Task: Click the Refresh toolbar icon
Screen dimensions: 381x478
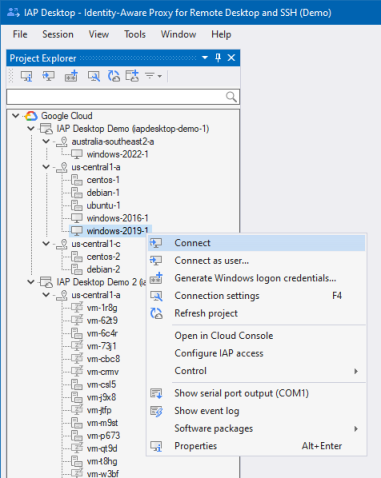Action: (114, 76)
